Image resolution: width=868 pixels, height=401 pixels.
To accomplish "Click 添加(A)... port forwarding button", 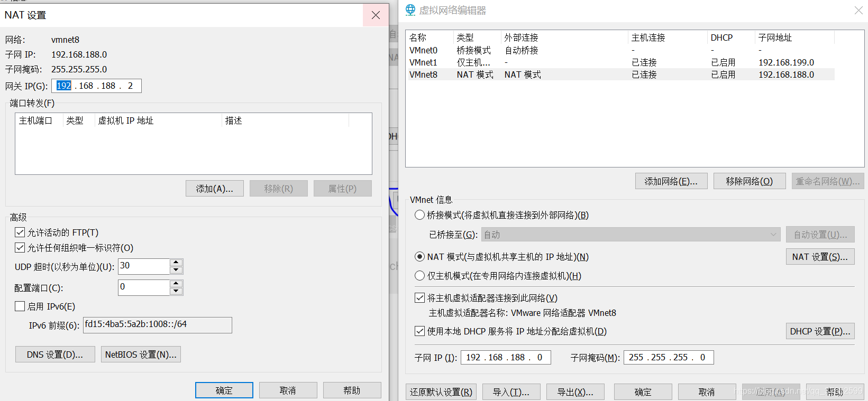I will 214,189.
